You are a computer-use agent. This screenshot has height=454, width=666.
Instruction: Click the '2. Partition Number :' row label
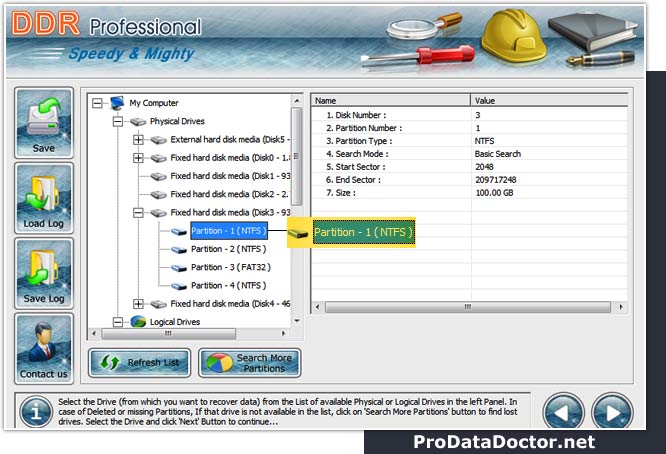pos(364,128)
